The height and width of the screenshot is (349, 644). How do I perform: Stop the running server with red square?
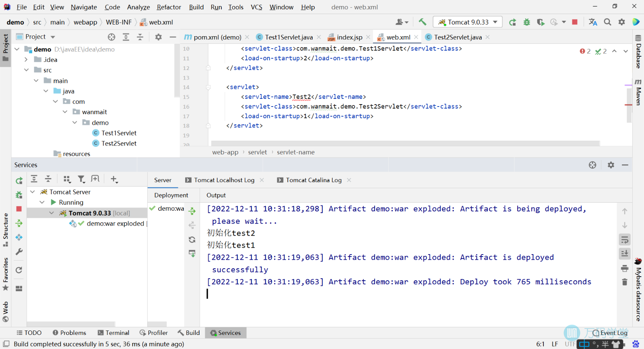pyautogui.click(x=575, y=22)
